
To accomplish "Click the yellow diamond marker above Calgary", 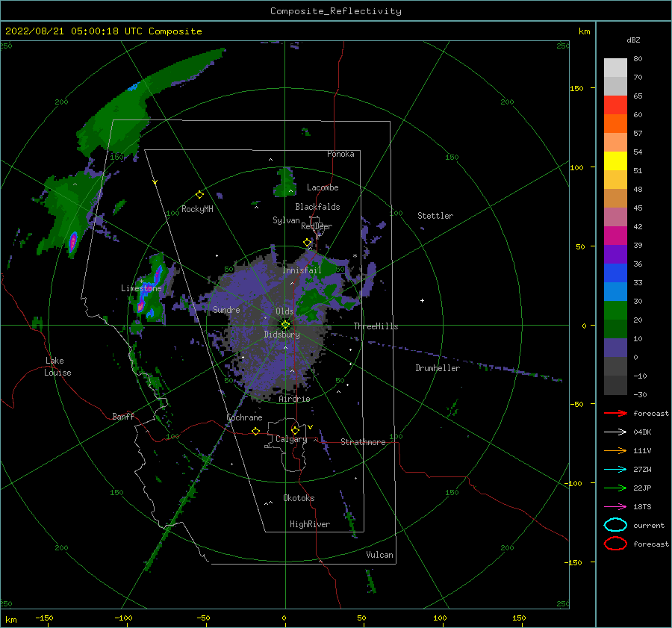I will (x=295, y=430).
